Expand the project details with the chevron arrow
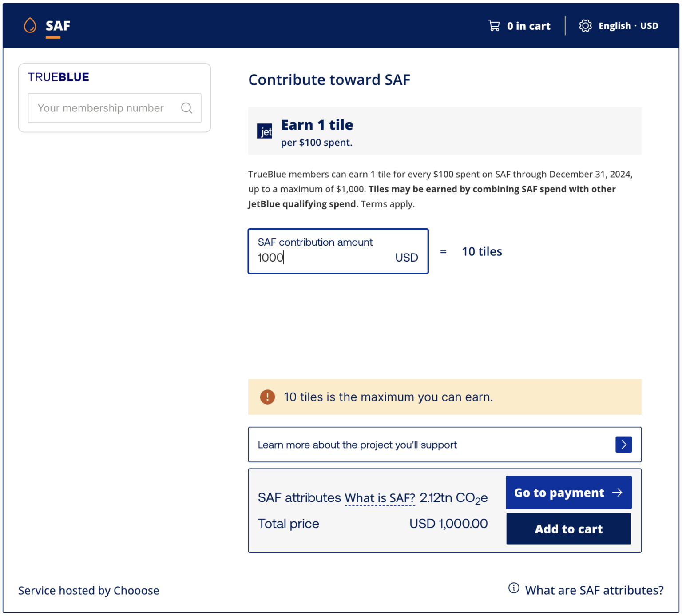682x616 pixels. pos(623,444)
